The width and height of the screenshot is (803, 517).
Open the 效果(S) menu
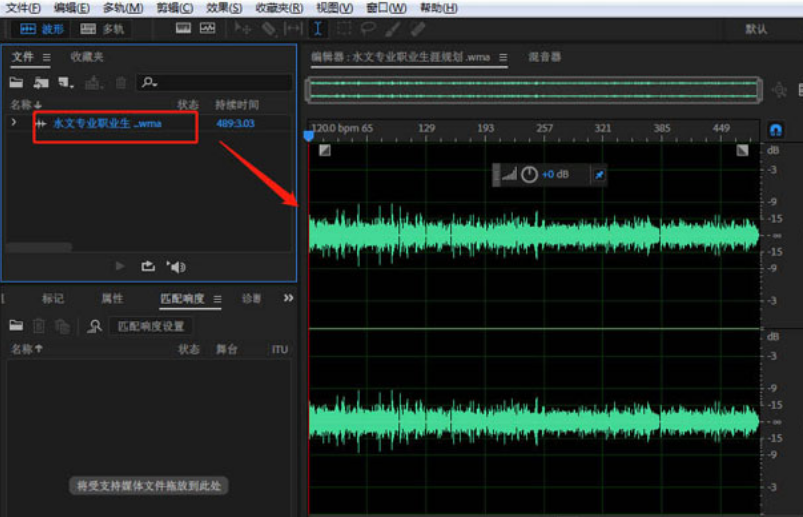(x=224, y=8)
